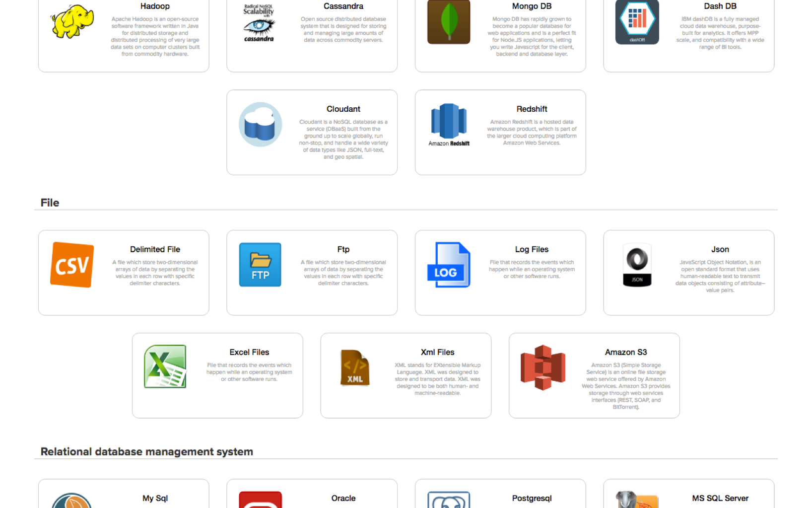This screenshot has width=812, height=508.
Task: Pick the Cloudant blue cloud database icon
Action: [x=261, y=124]
